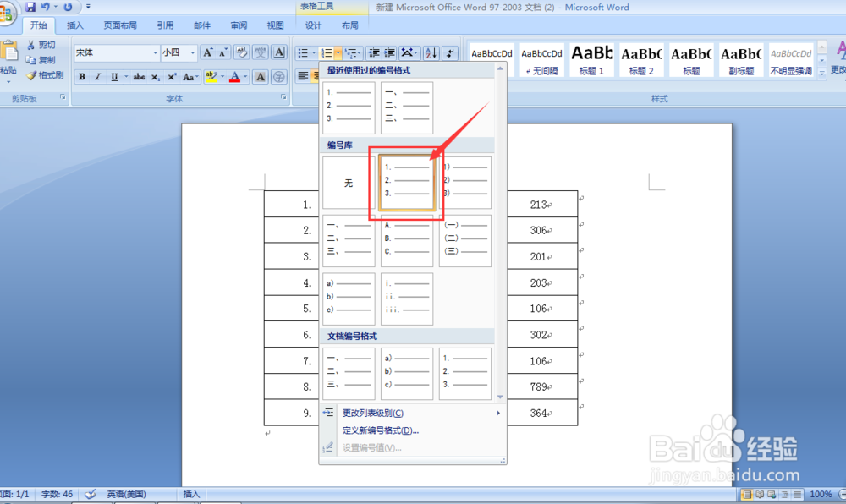Click the Increase Indent icon

tap(389, 52)
